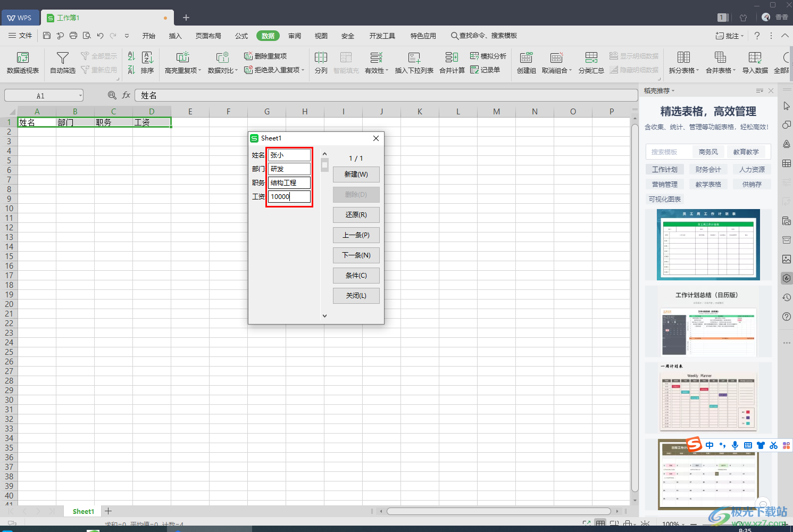Open What-If Analysis (模拟分析)
The height and width of the screenshot is (532, 793).
[x=488, y=56]
